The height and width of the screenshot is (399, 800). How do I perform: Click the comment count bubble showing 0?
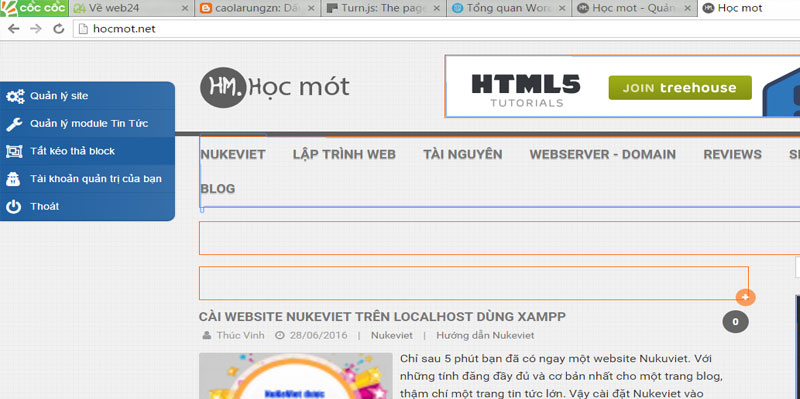coord(735,321)
